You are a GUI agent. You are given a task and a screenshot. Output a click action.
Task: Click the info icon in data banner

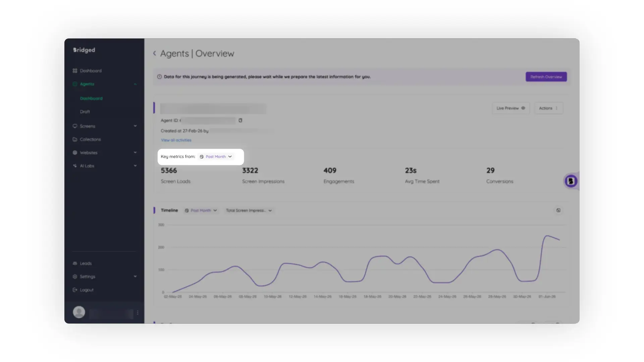pos(159,77)
